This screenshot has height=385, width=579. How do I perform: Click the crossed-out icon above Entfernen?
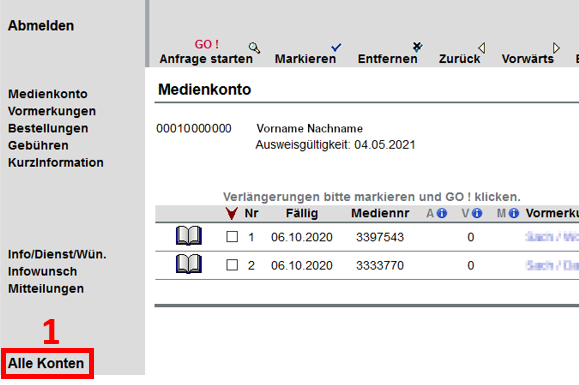(417, 47)
